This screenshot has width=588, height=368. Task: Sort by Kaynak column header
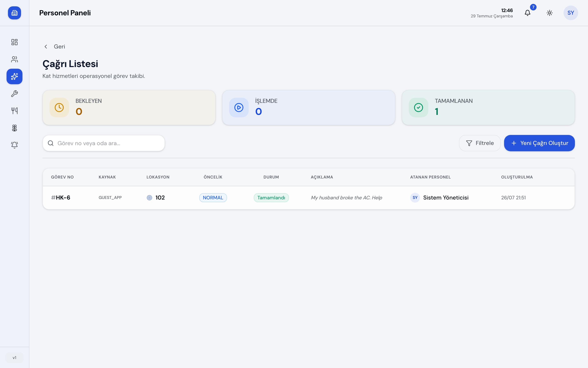(x=107, y=177)
